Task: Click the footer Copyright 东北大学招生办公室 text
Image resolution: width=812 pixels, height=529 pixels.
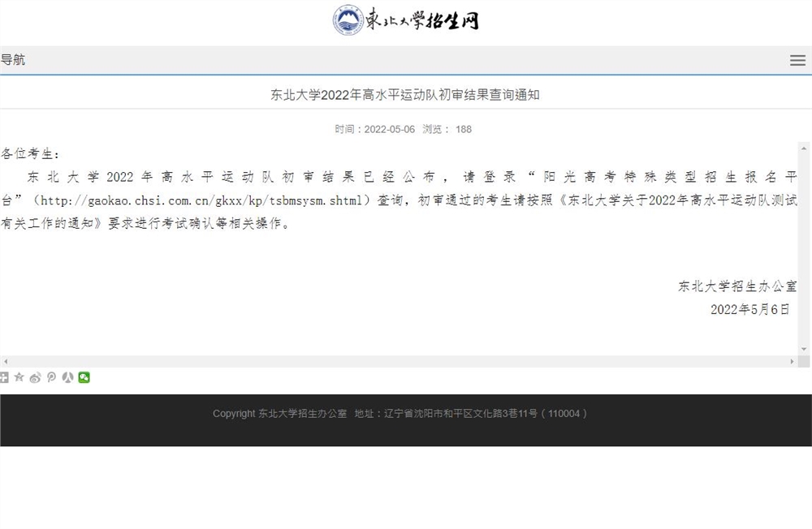Action: point(279,414)
